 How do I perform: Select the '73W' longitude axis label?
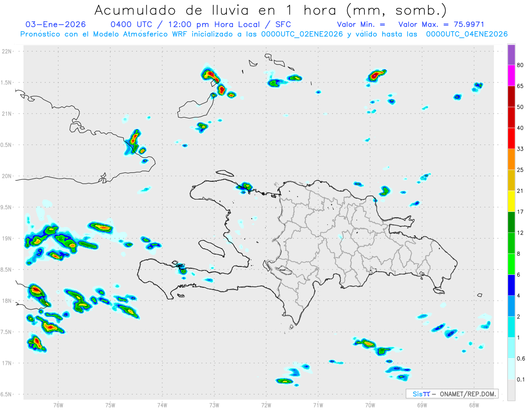214,405
